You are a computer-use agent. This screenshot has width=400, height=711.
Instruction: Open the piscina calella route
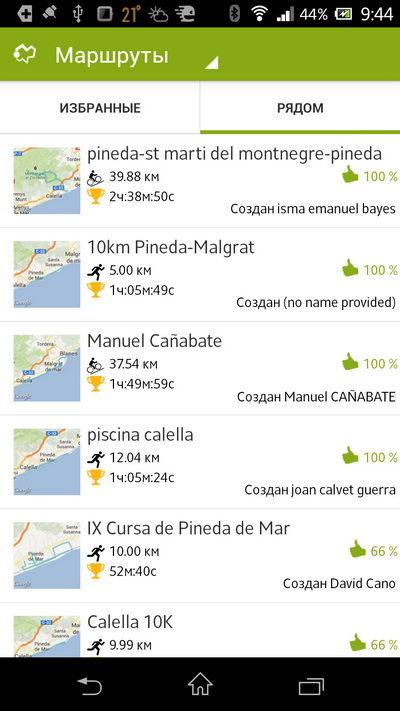(200, 462)
